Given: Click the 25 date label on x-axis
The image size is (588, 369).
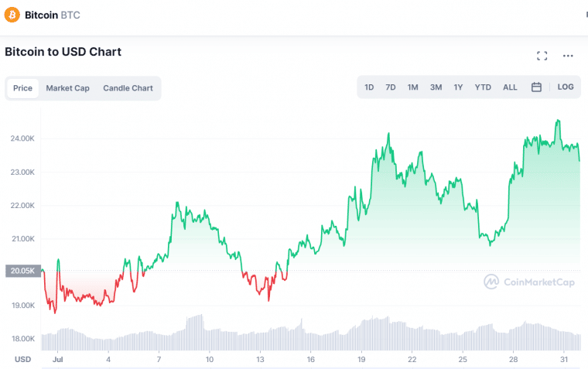Looking at the screenshot, I should (463, 359).
